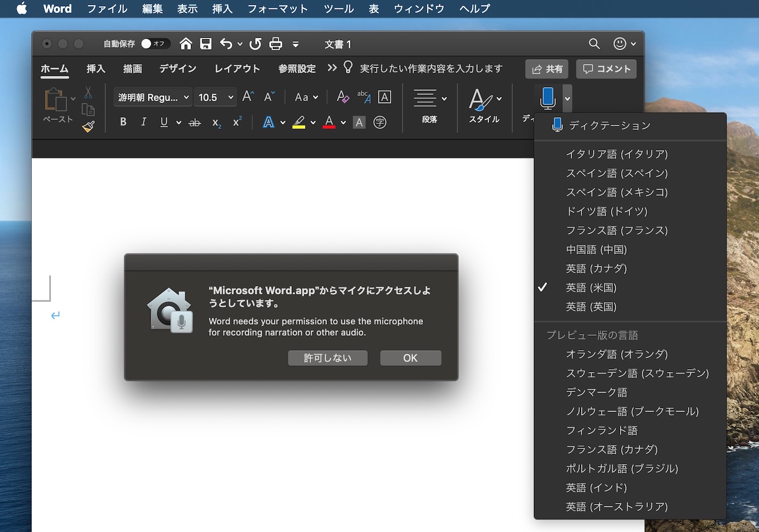This screenshot has height=532, width=759.
Task: Open the Apple menu
Action: [x=22, y=8]
